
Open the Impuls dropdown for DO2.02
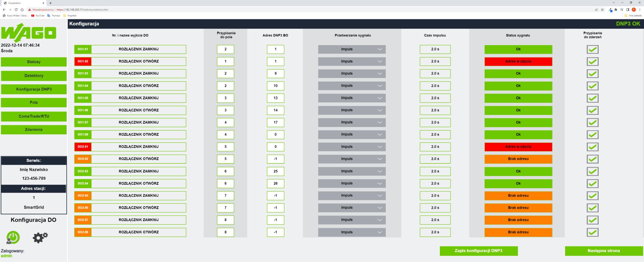[352, 159]
